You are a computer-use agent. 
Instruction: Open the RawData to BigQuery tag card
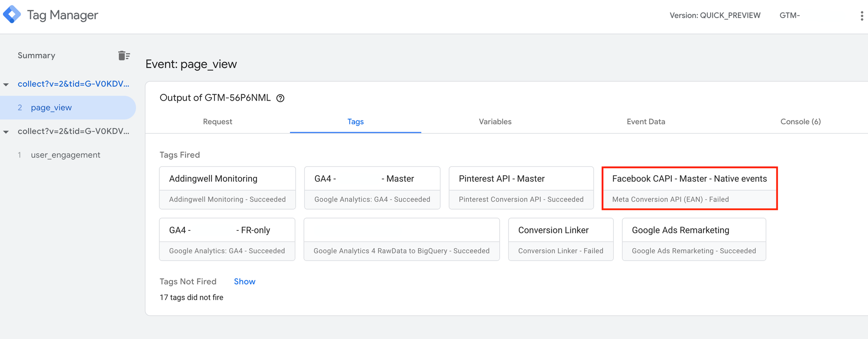[x=402, y=239]
